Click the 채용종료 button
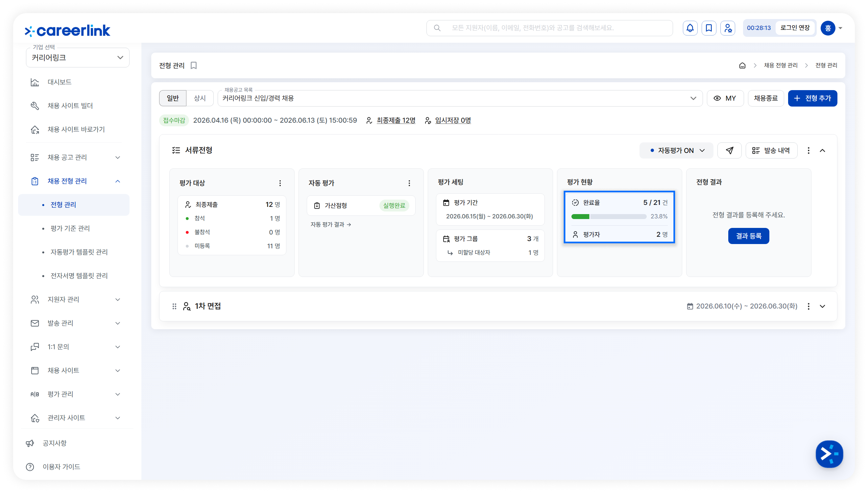The width and height of the screenshot is (868, 493). click(x=765, y=98)
